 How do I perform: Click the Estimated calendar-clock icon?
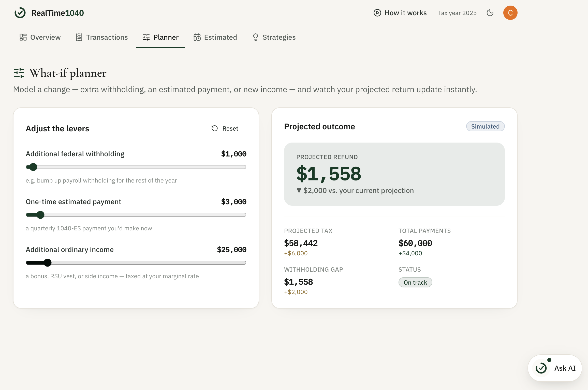click(x=197, y=37)
